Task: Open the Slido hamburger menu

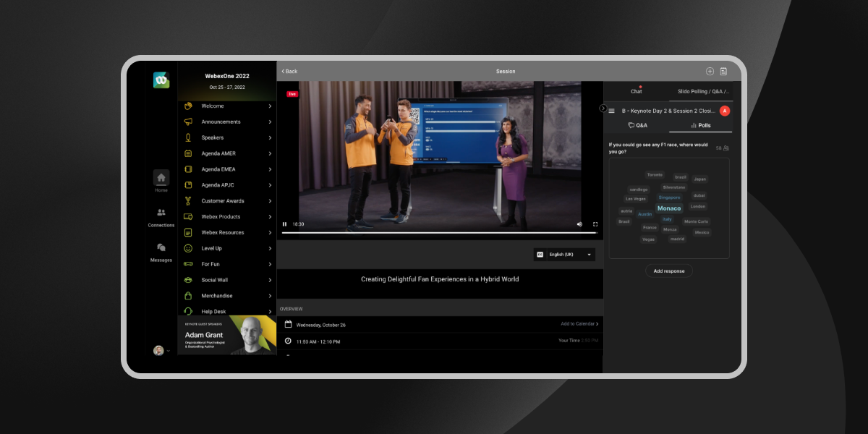Action: click(x=611, y=111)
